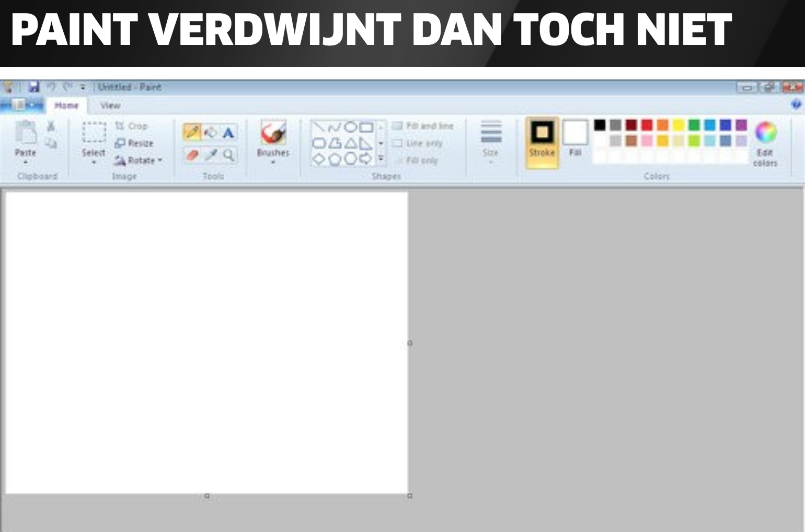Select the Pencil tool
Image resolution: width=805 pixels, height=532 pixels.
point(192,133)
